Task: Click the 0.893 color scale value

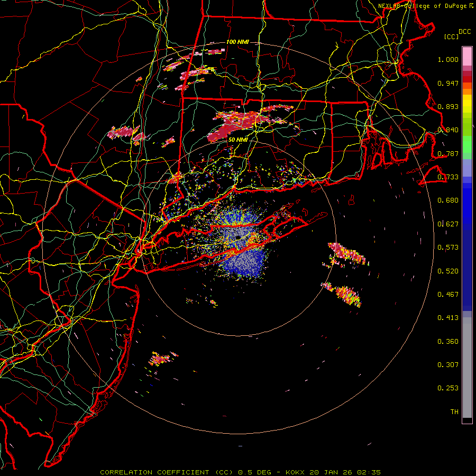Action: click(448, 106)
